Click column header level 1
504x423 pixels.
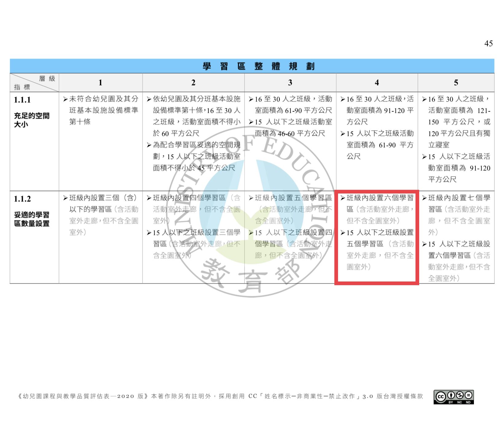coord(100,82)
